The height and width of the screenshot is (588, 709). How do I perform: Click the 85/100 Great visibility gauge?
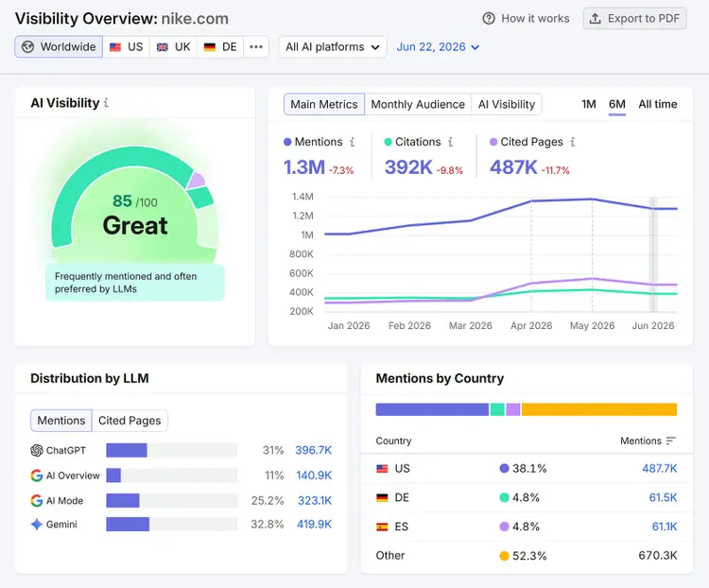tap(135, 204)
